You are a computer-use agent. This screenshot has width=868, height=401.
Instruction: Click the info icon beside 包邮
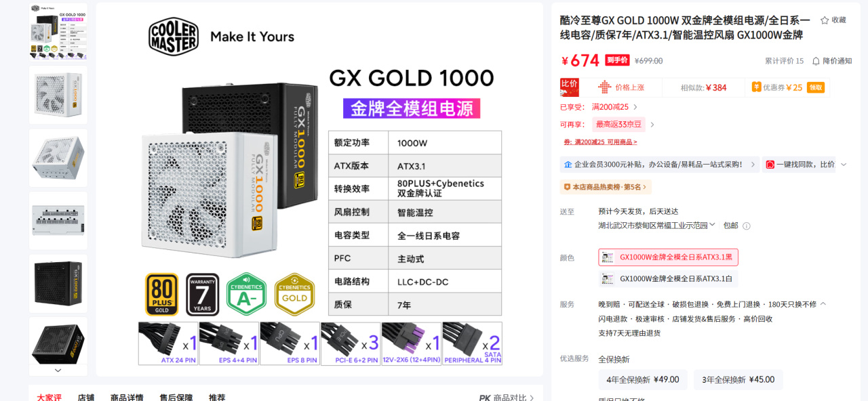tap(747, 226)
